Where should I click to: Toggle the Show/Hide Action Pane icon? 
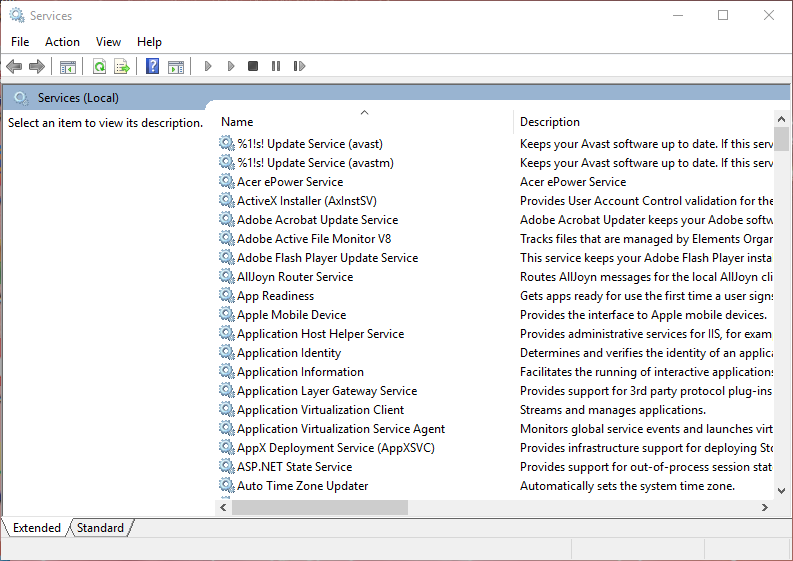(176, 66)
